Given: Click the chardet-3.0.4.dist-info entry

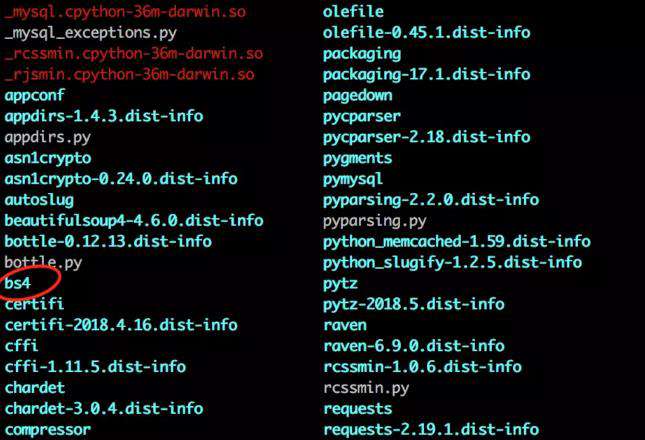Looking at the screenshot, I should (x=104, y=409).
